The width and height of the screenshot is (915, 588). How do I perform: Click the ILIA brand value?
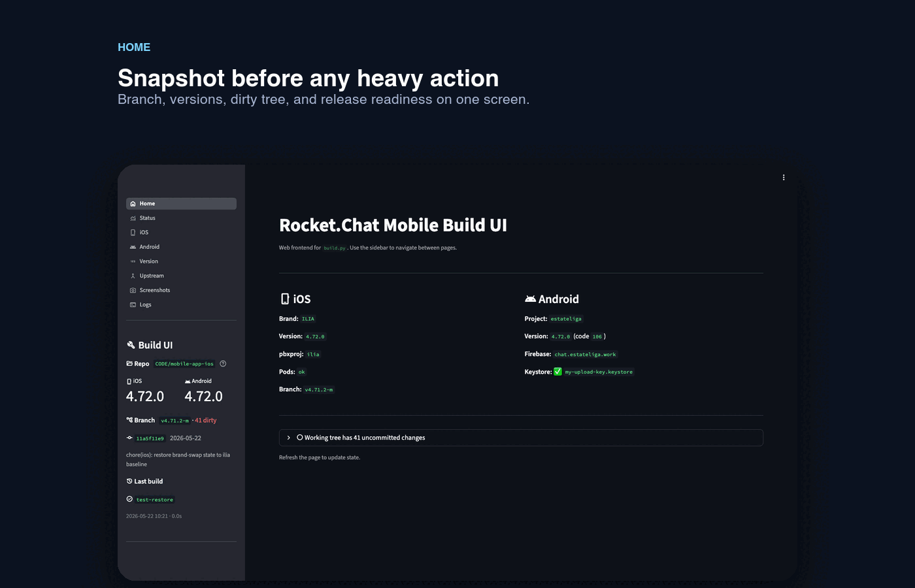click(308, 319)
